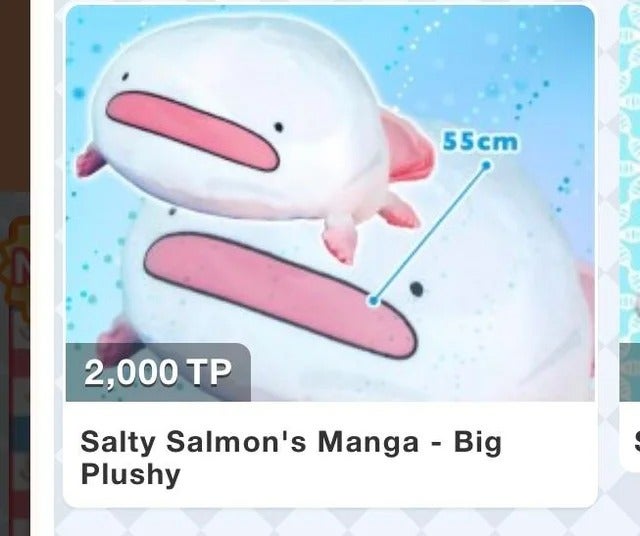Screen dimensions: 640x536
Task: Tap the 55cm size label
Action: click(480, 142)
